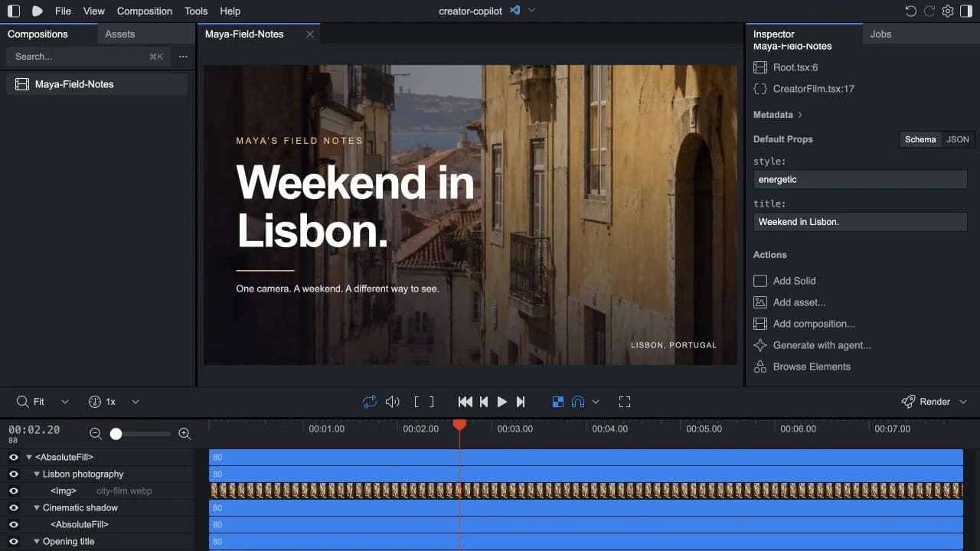Click Generate with agent action
The image size is (980, 551).
click(812, 345)
